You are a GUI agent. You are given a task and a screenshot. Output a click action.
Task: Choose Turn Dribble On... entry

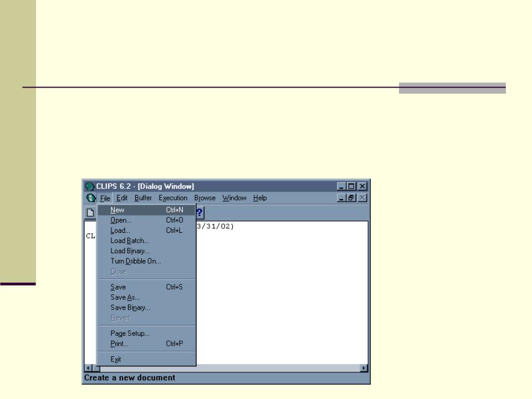(x=146, y=261)
